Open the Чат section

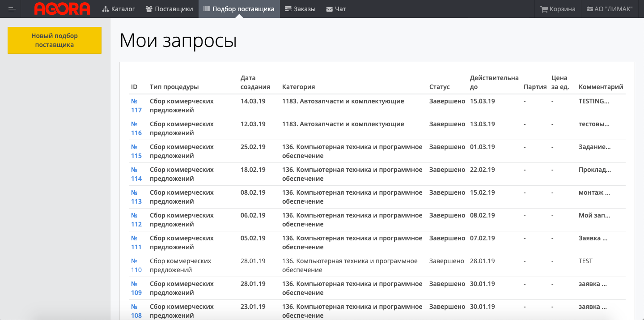[x=336, y=9]
